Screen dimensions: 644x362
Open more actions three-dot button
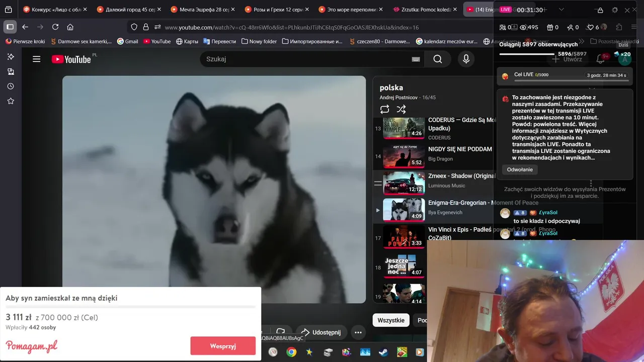pos(358,332)
